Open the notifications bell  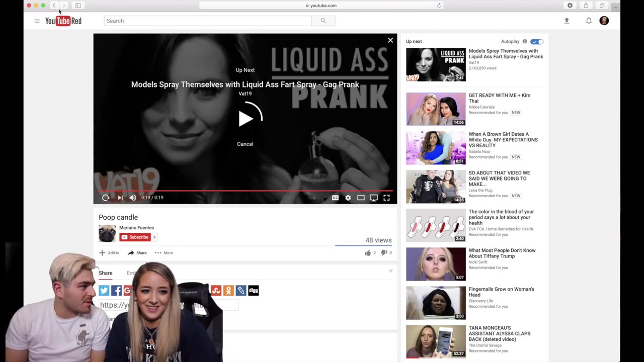(x=589, y=21)
